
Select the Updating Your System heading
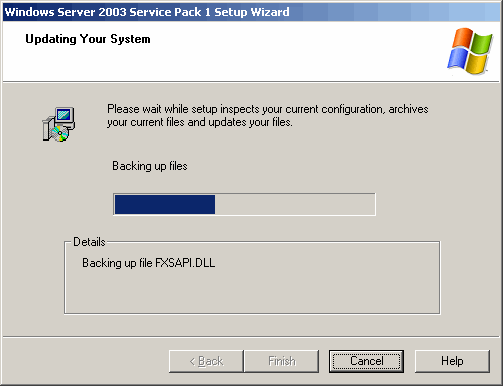pyautogui.click(x=88, y=39)
